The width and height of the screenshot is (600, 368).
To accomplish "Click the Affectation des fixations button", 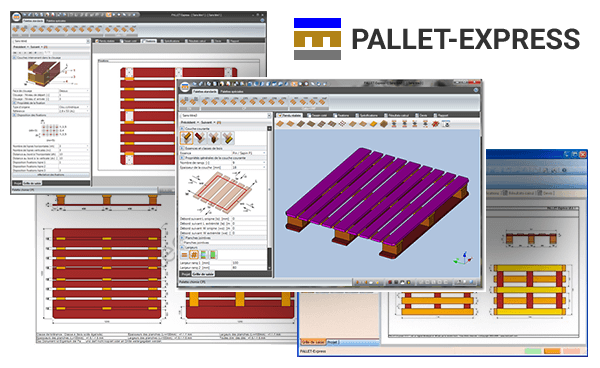I will point(51,175).
